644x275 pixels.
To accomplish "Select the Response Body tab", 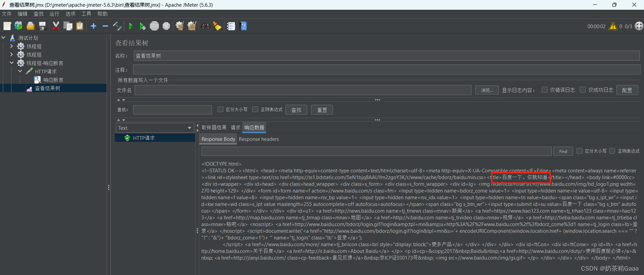I will [218, 139].
